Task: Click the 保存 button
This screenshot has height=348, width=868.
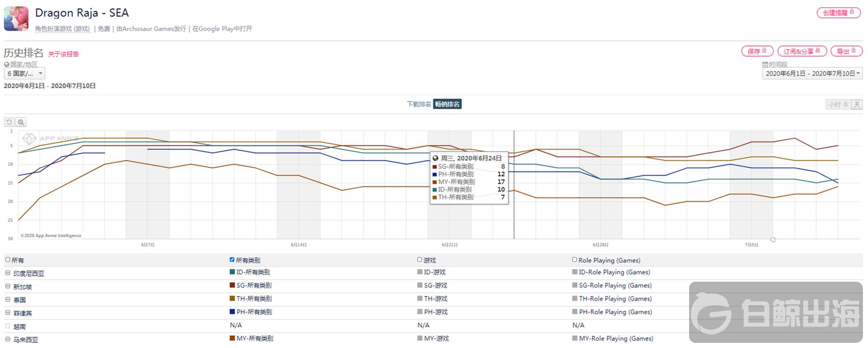Action: tap(757, 51)
